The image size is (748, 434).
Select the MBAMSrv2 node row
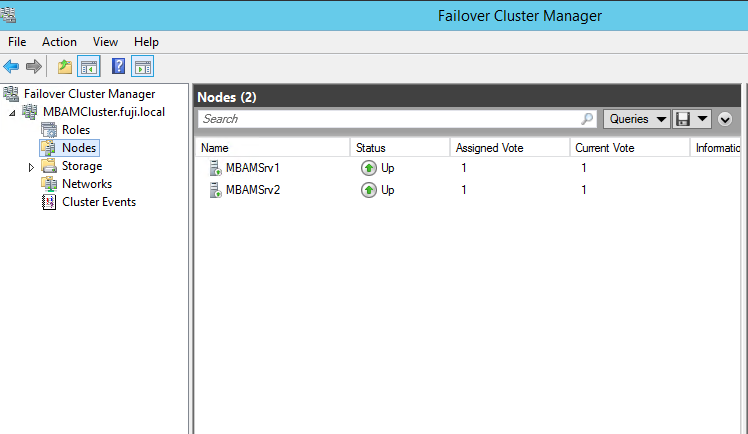pos(252,190)
